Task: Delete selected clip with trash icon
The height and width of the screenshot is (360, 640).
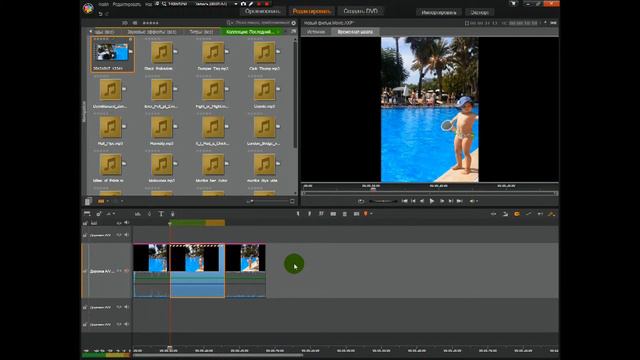Action: click(345, 213)
